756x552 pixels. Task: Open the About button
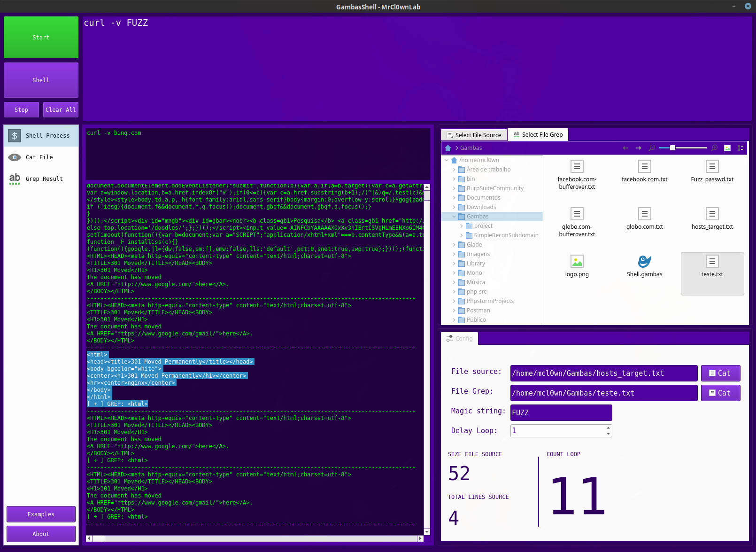pos(41,534)
